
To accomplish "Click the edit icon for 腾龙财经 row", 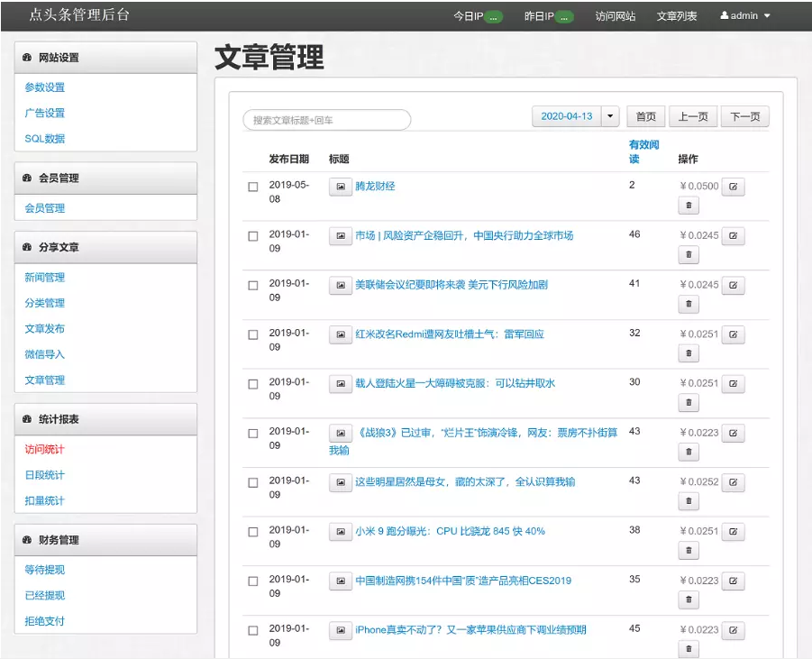I will [x=733, y=187].
